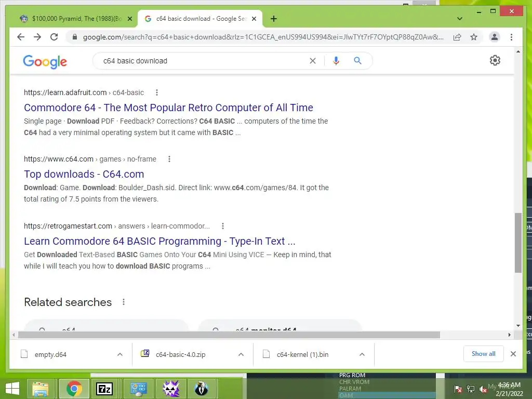Click the Related searches heading
Viewport: 532px width, 399px height.
coord(68,302)
